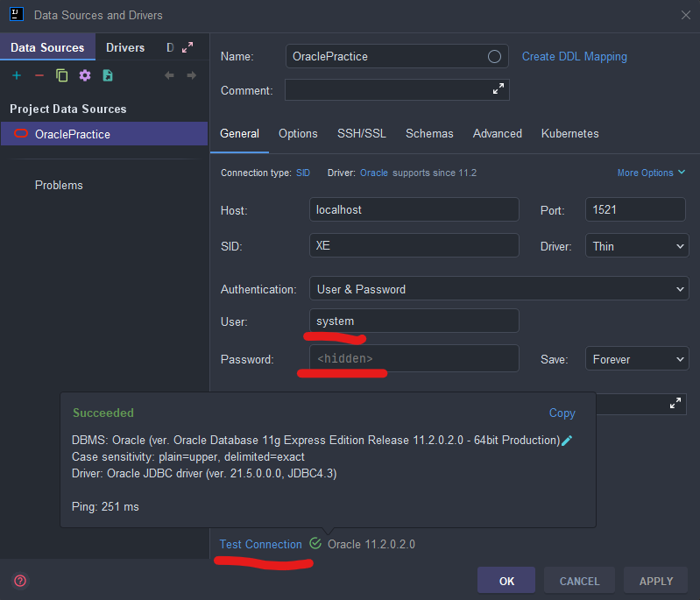Open the Advanced tab
The width and height of the screenshot is (700, 600).
(498, 133)
